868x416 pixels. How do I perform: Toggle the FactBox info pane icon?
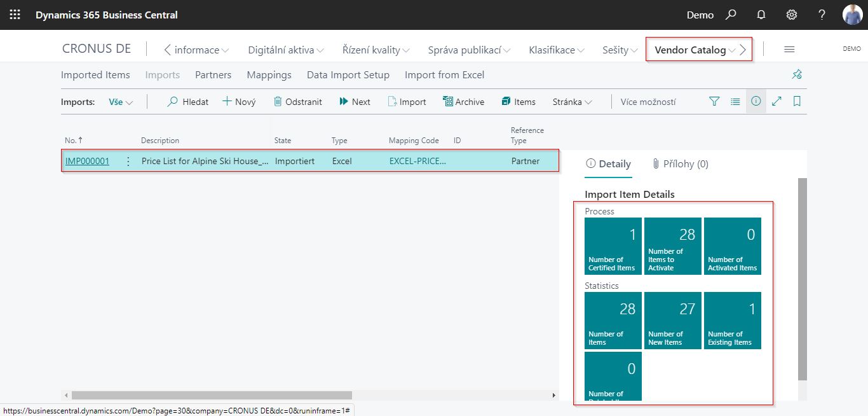[x=756, y=101]
